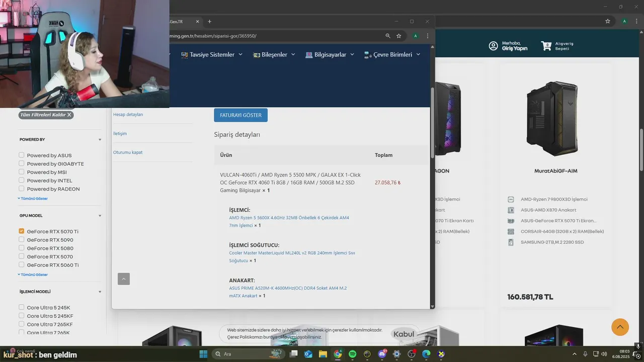Viewport: 644px width, 362px height.
Task: Click volume speaker icon in system tray
Action: tap(604, 354)
